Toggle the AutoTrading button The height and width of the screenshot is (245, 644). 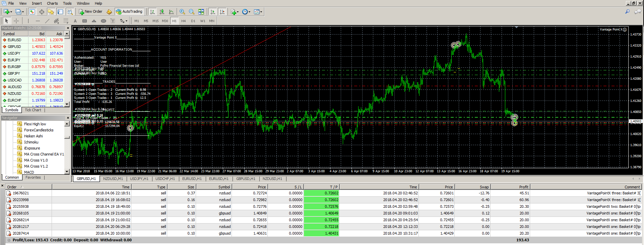point(129,11)
